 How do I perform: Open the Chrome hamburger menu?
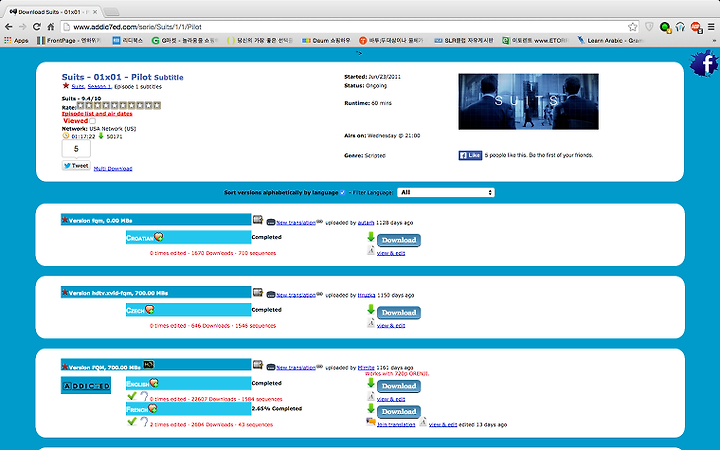pyautogui.click(x=711, y=27)
